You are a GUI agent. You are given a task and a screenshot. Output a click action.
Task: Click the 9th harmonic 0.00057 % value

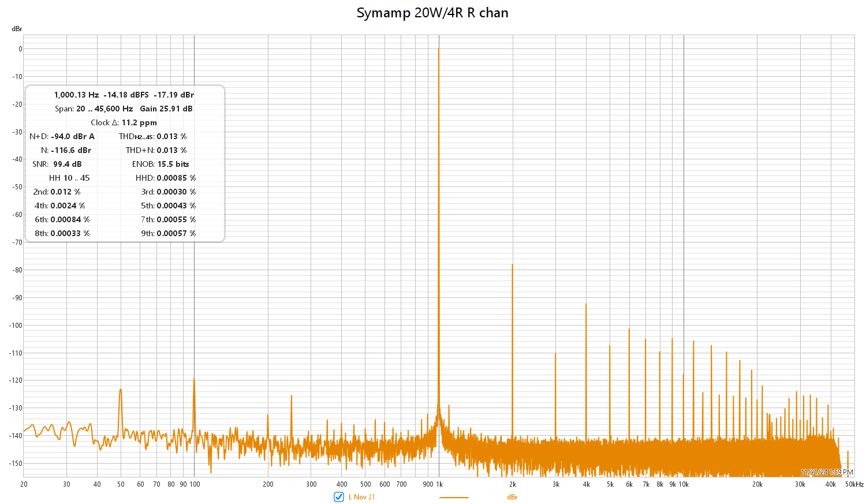pyautogui.click(x=176, y=233)
